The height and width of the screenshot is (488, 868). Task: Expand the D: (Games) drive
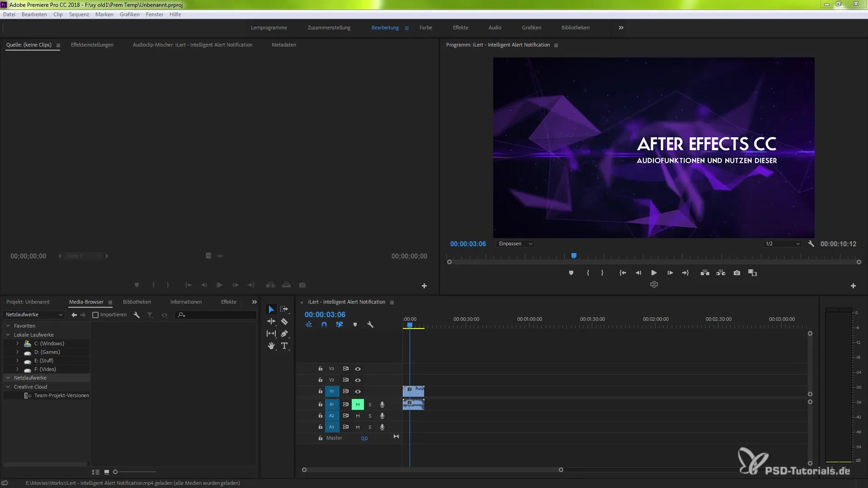pyautogui.click(x=18, y=352)
